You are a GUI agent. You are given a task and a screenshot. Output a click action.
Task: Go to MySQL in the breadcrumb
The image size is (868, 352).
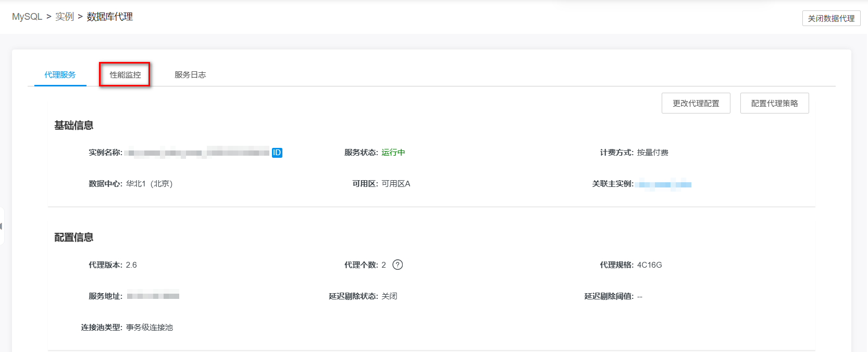[27, 17]
